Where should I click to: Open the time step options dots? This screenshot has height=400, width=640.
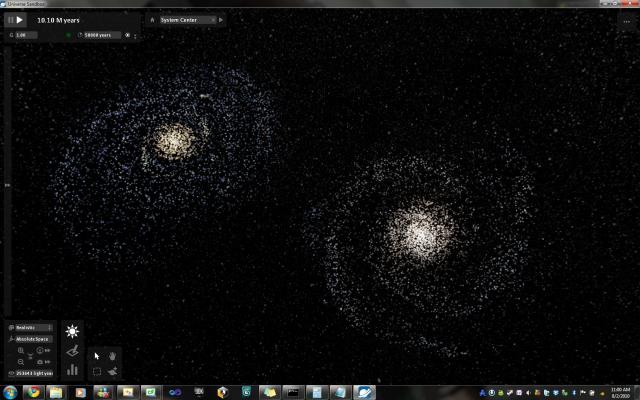[135, 36]
